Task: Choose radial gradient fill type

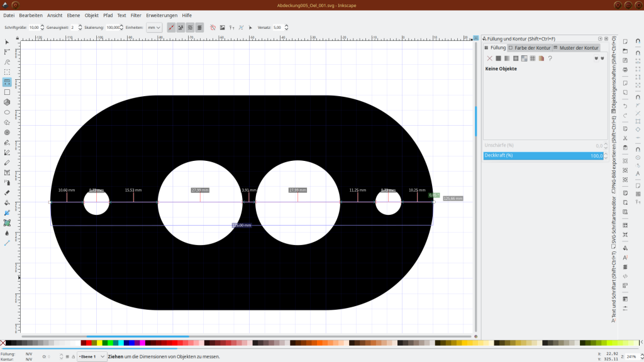Action: 516,58
